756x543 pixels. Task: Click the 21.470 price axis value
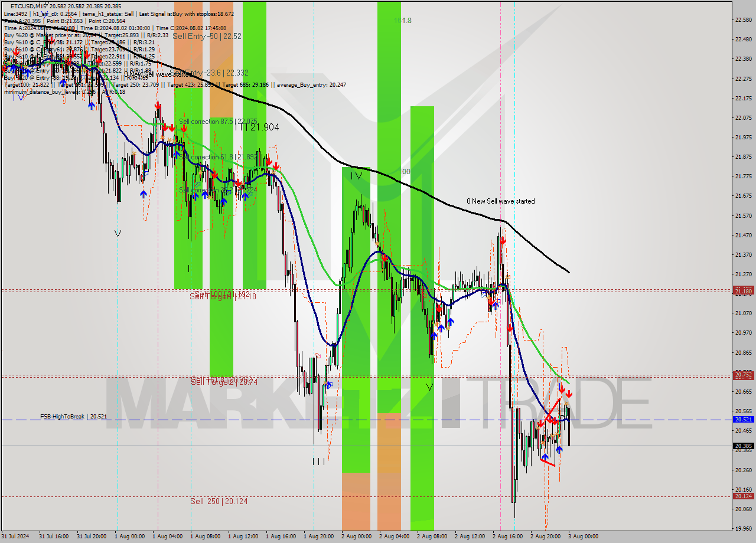743,235
